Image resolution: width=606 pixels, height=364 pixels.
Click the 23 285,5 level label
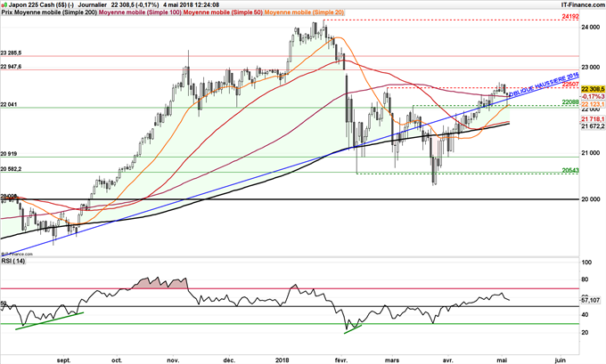12,53
